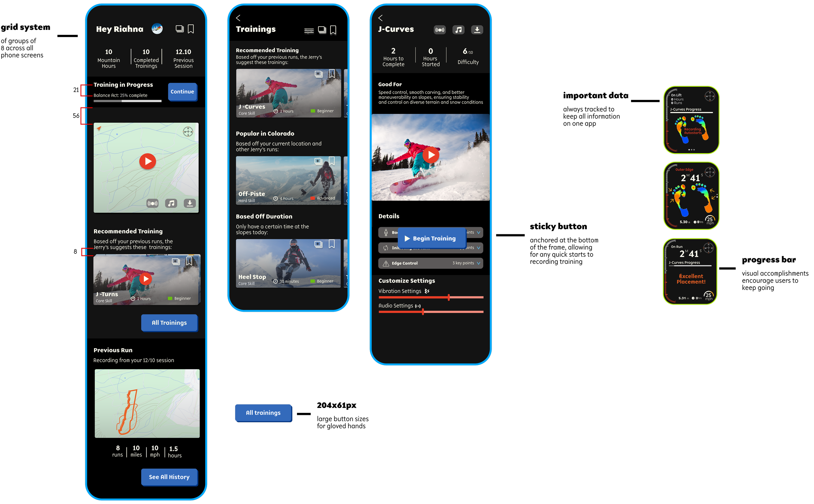Click the download icon in J-Curves header
The height and width of the screenshot is (504, 814).
point(477,30)
